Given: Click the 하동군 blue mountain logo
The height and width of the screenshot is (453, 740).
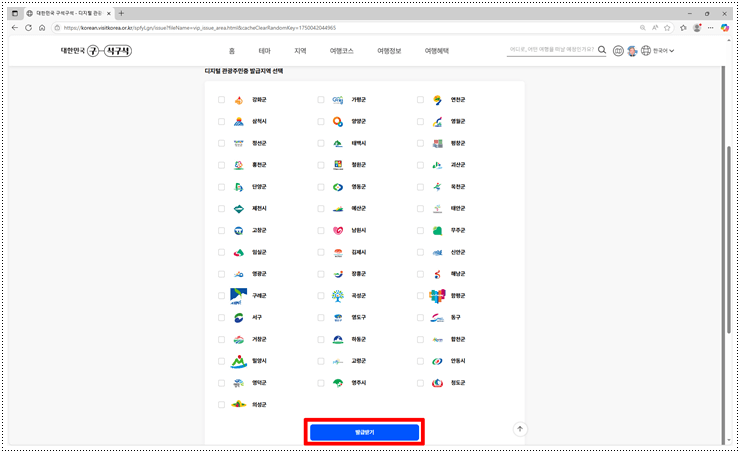Looking at the screenshot, I should tap(338, 340).
